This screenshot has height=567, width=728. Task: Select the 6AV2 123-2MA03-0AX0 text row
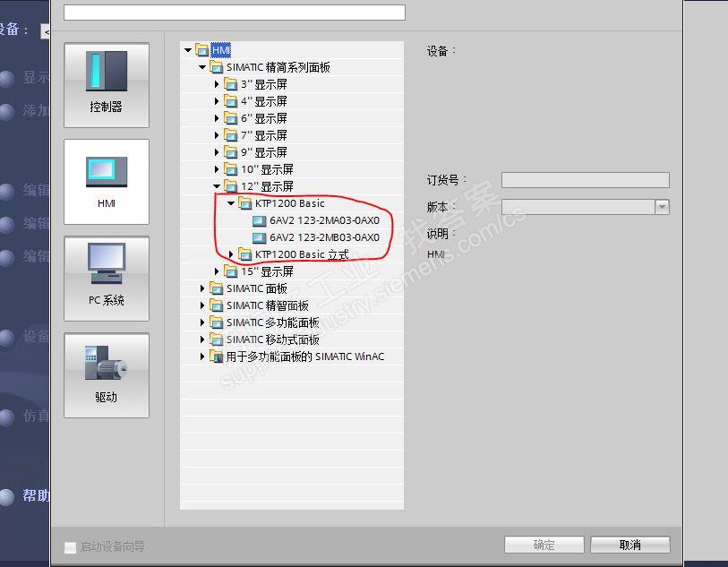324,220
